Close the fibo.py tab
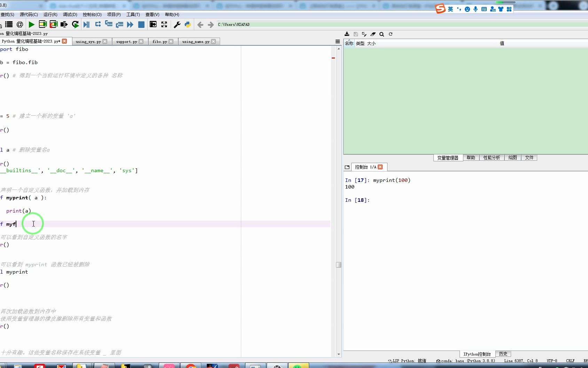 click(171, 41)
